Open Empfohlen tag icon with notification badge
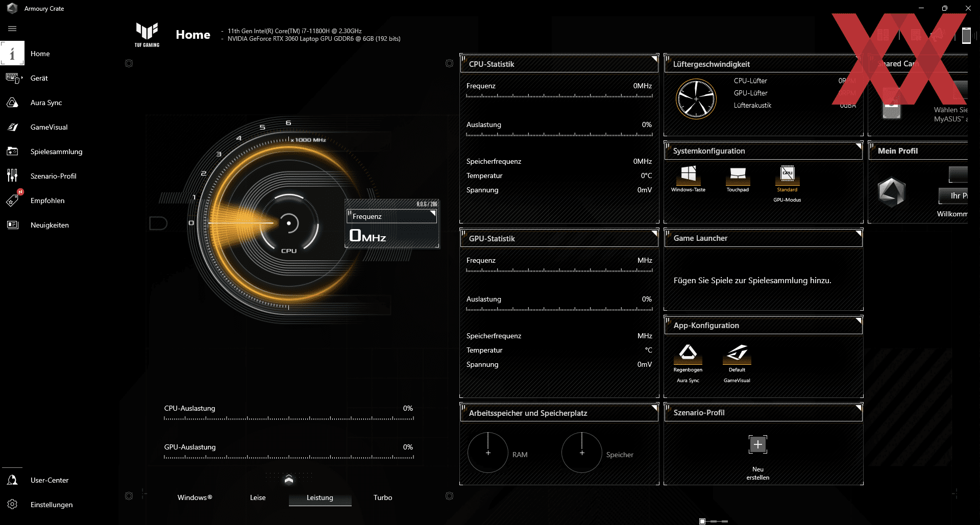 coord(12,201)
